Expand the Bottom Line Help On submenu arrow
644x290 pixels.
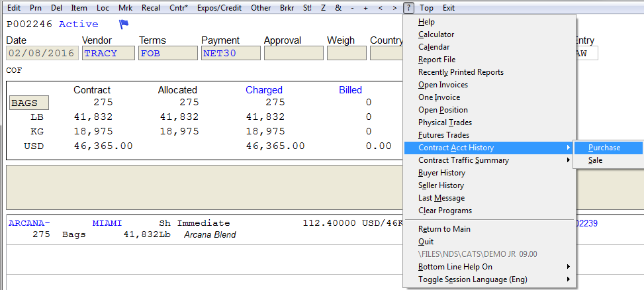tap(569, 267)
